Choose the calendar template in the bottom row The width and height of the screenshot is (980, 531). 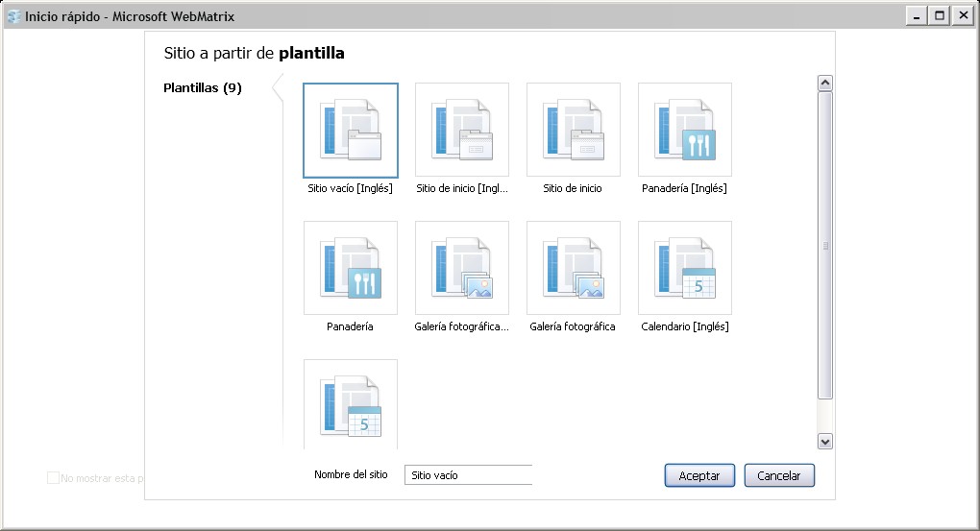(x=351, y=405)
